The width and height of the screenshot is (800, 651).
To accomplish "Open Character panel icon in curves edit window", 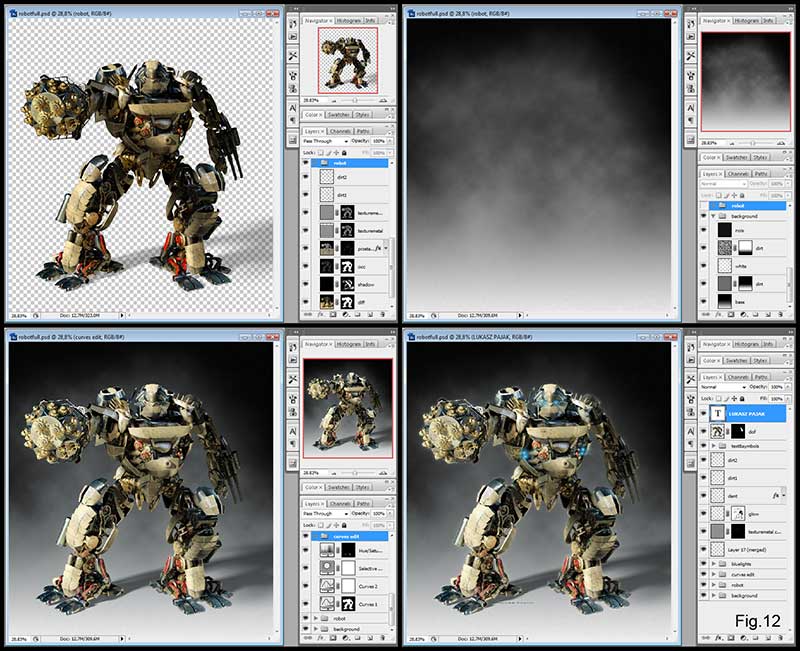I will click(293, 431).
